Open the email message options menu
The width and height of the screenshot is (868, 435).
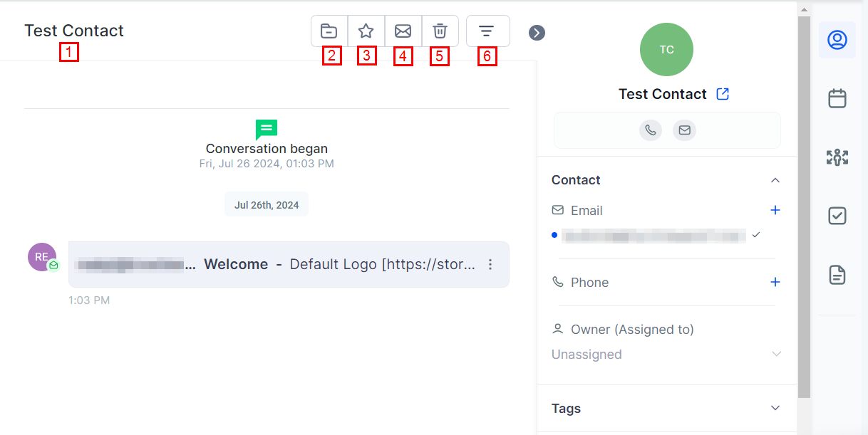pyautogui.click(x=490, y=265)
